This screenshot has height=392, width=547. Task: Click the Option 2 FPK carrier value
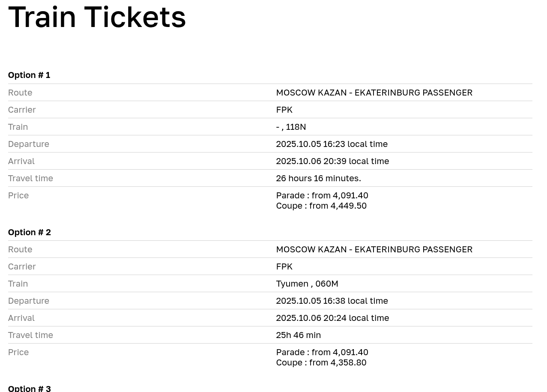pyautogui.click(x=284, y=266)
